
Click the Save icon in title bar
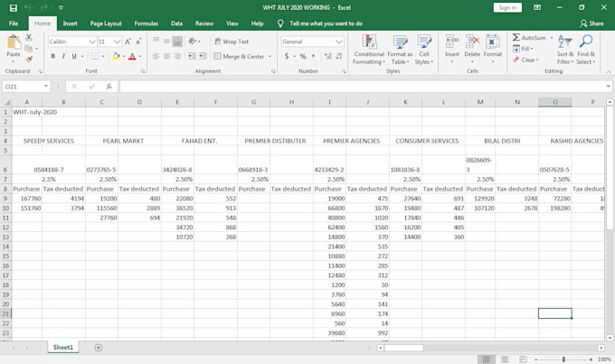(13, 8)
